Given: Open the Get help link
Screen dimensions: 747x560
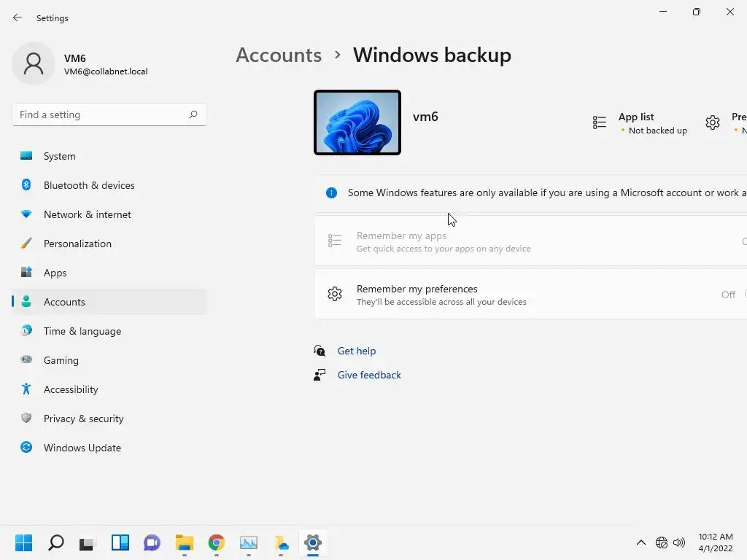Looking at the screenshot, I should tap(356, 351).
